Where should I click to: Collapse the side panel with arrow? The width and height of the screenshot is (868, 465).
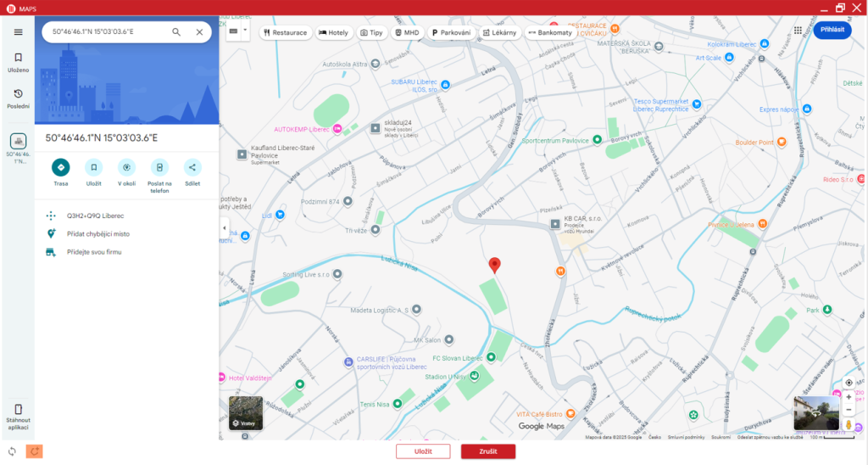(224, 228)
